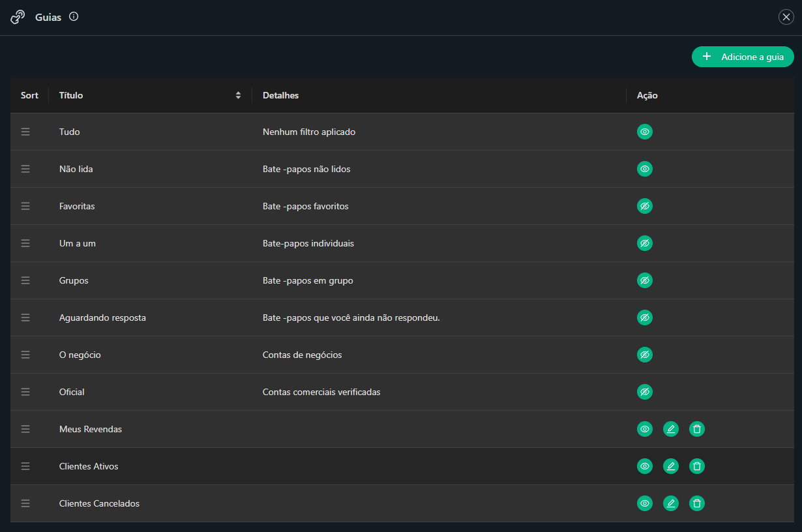Sort the list by Título column arrows

[239, 95]
